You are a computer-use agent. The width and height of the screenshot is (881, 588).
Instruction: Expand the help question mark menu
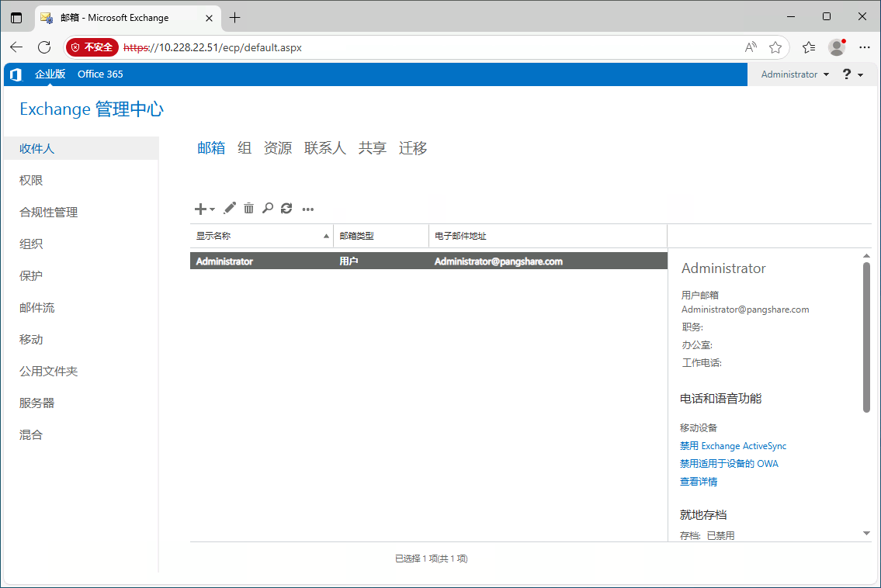pos(852,74)
